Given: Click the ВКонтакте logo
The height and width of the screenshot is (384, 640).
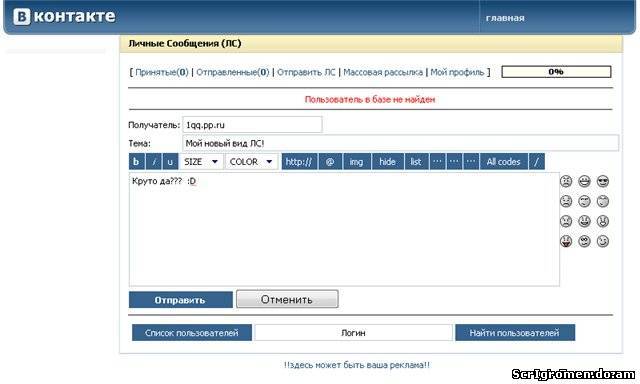Looking at the screenshot, I should (64, 17).
